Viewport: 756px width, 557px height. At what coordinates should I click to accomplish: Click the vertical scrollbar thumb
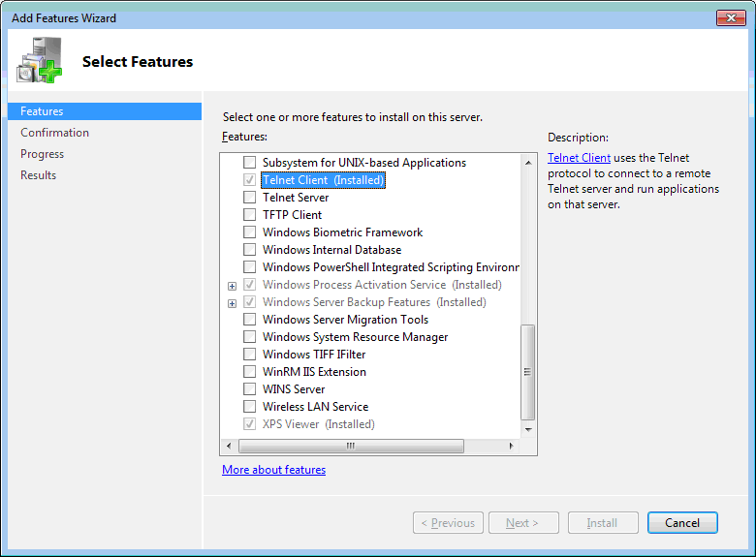(528, 372)
